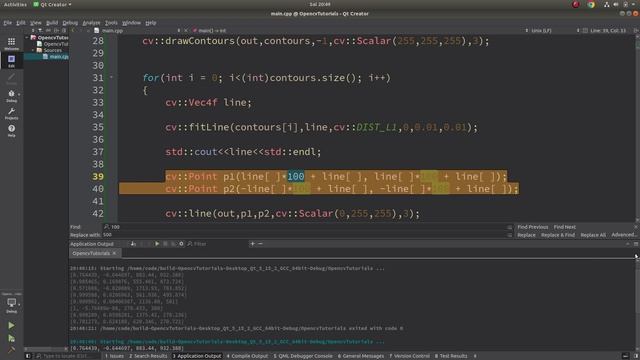The height and width of the screenshot is (360, 640).
Task: Open the Help menu
Action: pyautogui.click(x=151, y=23)
